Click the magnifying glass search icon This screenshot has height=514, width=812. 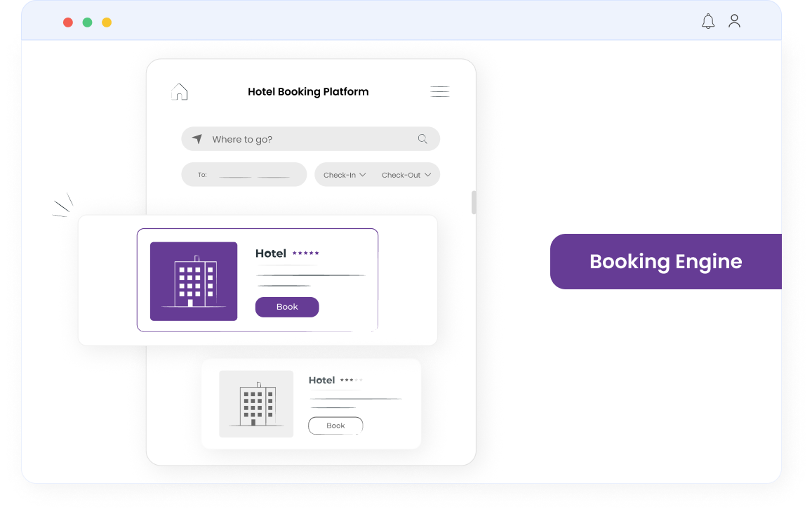[x=422, y=138]
